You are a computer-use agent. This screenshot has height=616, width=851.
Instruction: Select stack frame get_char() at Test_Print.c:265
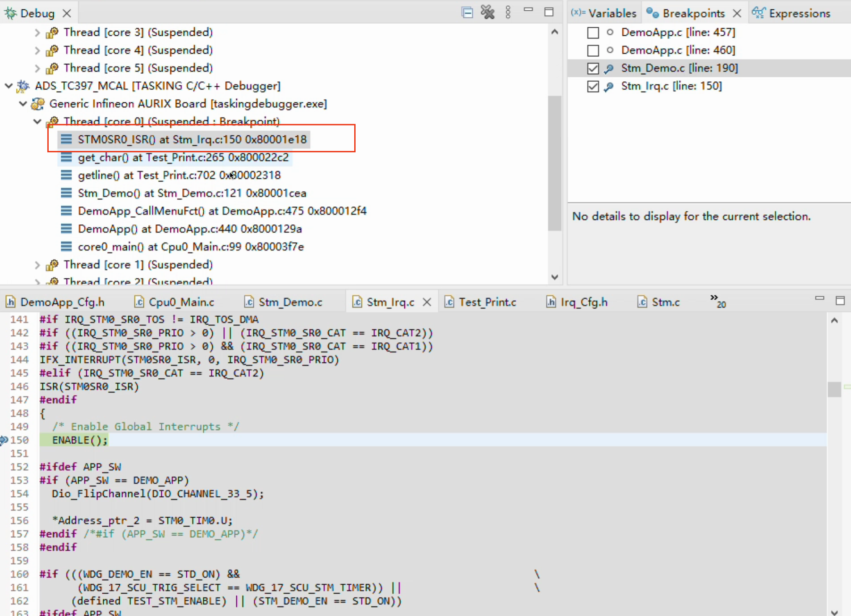tap(183, 157)
